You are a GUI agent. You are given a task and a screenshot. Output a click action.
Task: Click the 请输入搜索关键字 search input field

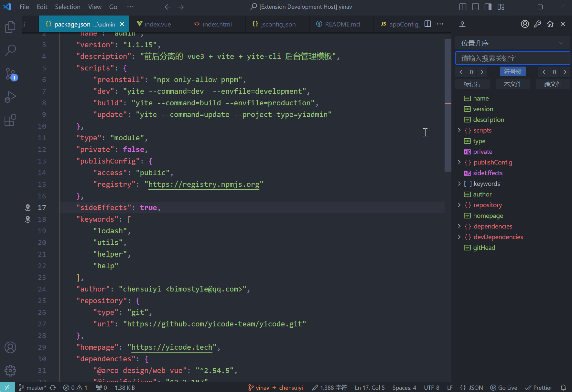coord(512,58)
